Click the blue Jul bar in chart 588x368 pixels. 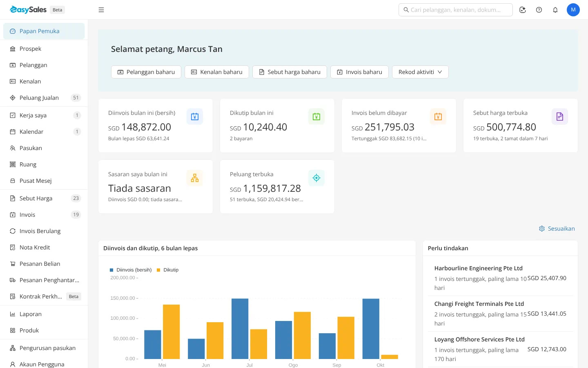pos(240,329)
